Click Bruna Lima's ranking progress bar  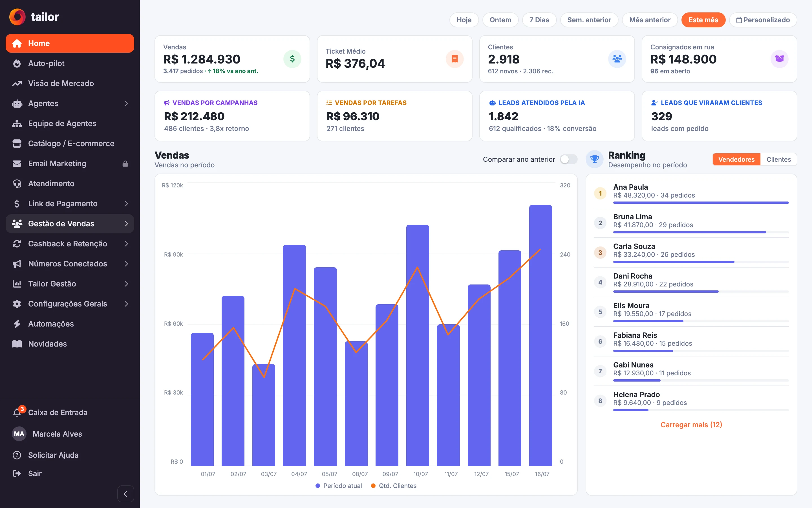coord(701,232)
